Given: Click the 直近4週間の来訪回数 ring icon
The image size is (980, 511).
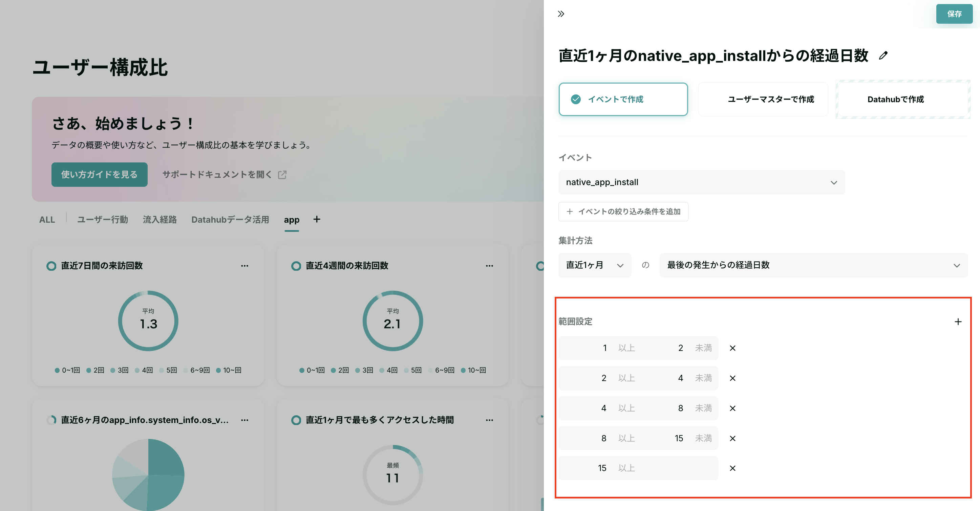Looking at the screenshot, I should (x=296, y=266).
